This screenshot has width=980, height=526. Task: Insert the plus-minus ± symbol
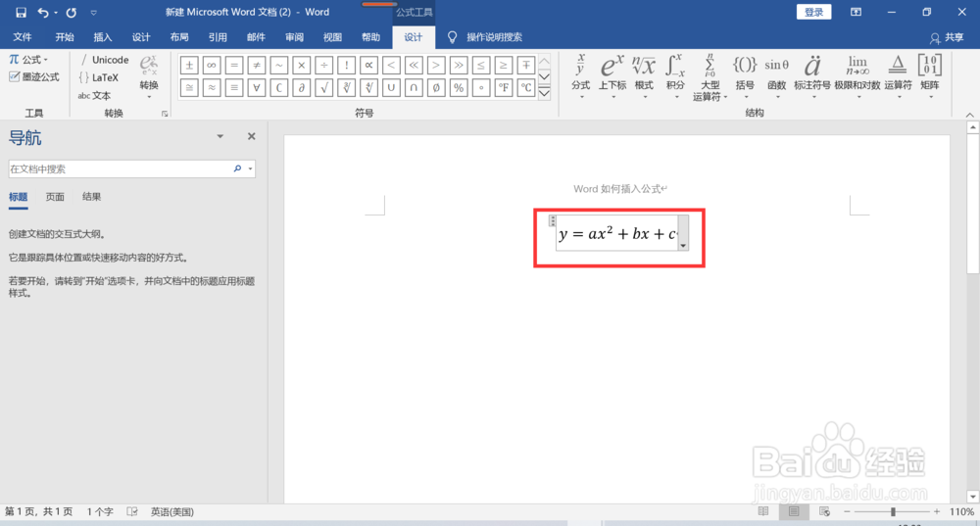(x=189, y=65)
